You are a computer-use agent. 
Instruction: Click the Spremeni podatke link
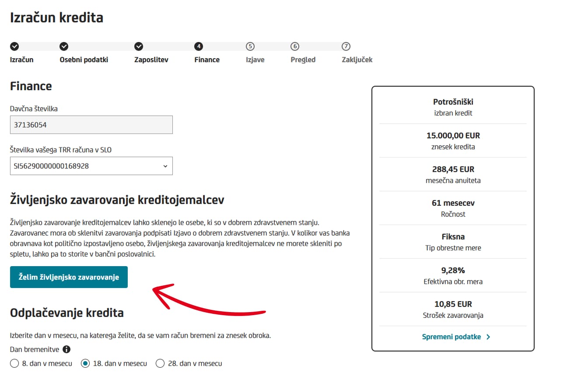pyautogui.click(x=451, y=337)
